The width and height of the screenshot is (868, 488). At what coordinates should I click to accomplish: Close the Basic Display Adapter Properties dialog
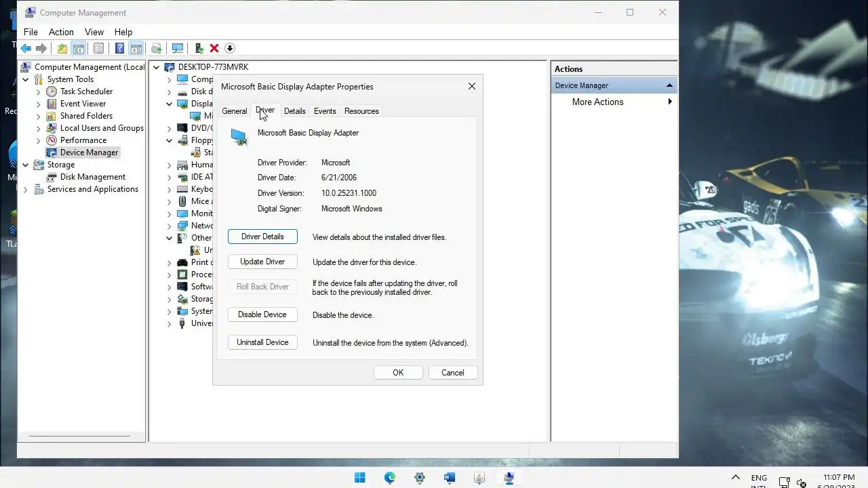click(x=472, y=86)
